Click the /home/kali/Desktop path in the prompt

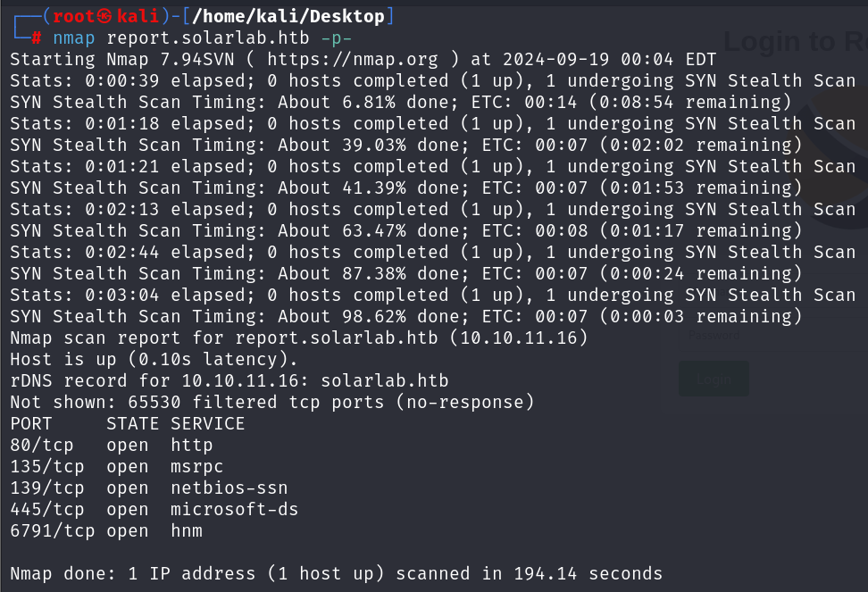click(288, 16)
